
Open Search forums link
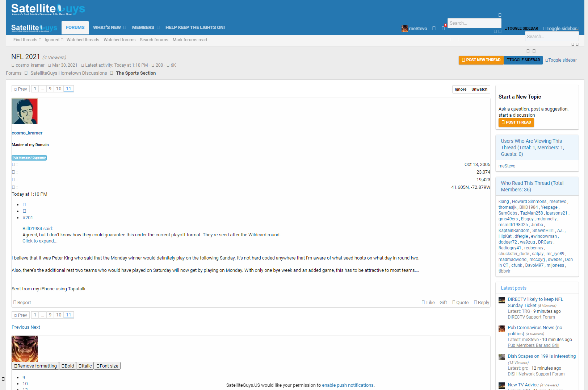(154, 40)
